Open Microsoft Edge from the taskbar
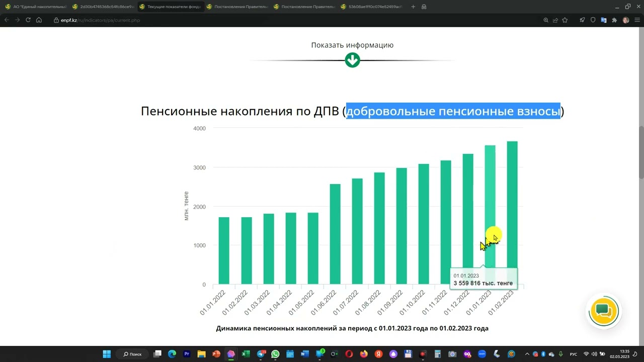This screenshot has height=362, width=644. (x=172, y=354)
